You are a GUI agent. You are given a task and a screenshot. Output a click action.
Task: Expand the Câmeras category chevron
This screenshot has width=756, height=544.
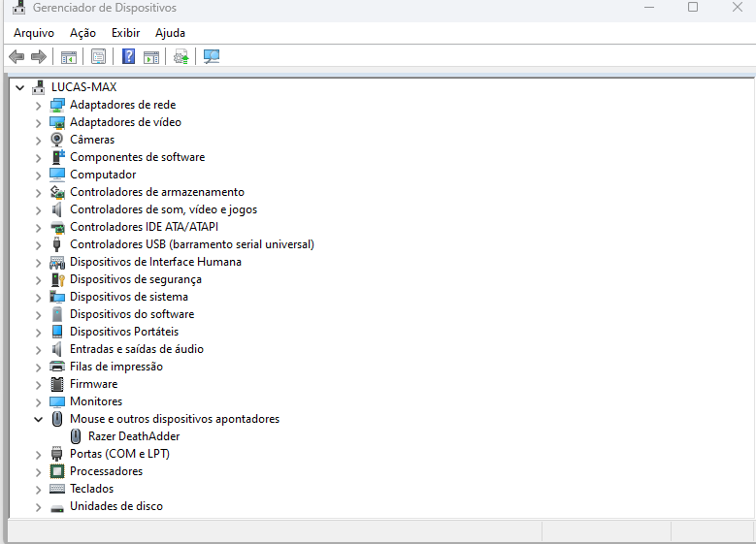click(x=38, y=141)
